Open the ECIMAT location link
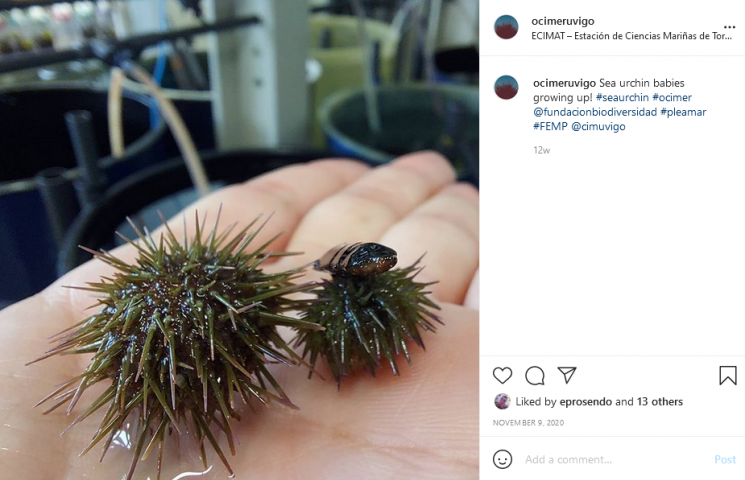 pyautogui.click(x=631, y=36)
